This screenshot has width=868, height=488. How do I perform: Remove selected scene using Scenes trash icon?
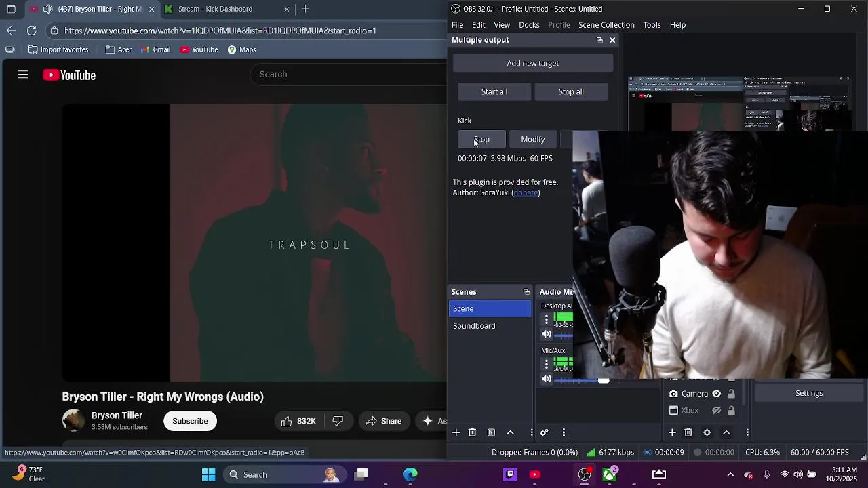[x=473, y=432]
